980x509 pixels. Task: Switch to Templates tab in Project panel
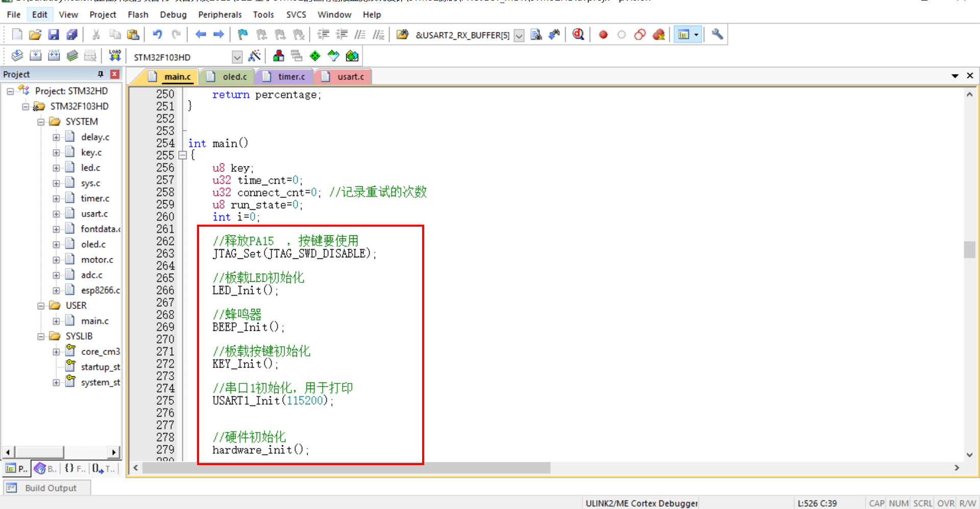[104, 468]
